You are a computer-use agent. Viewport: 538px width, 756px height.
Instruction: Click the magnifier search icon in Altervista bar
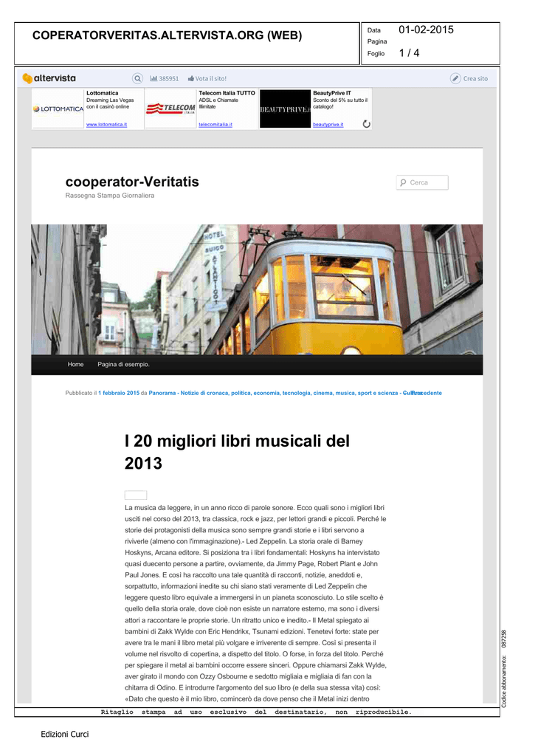point(137,78)
